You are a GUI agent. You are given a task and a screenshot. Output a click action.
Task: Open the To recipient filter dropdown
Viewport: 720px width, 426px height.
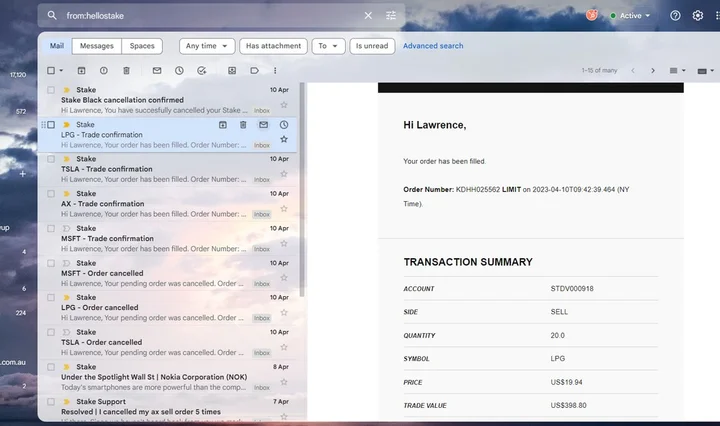click(327, 46)
